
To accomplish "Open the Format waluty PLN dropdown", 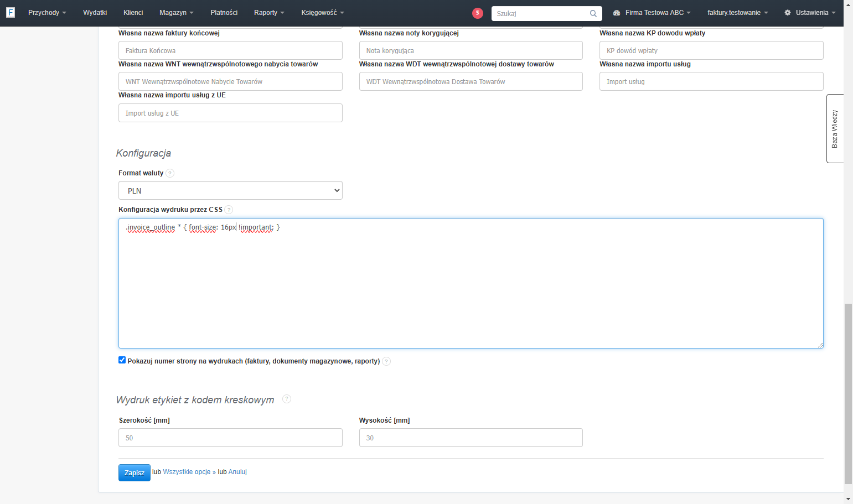I will pos(230,190).
